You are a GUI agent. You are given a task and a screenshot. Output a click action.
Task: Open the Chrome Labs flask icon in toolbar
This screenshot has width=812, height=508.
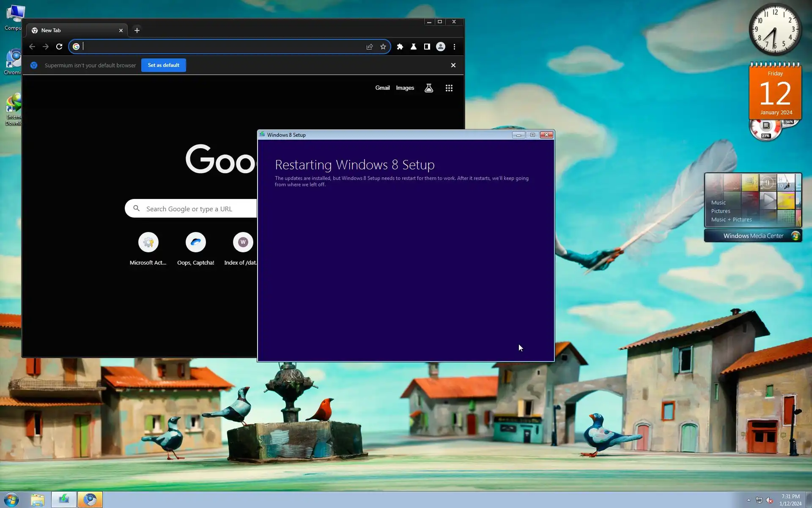click(x=414, y=47)
